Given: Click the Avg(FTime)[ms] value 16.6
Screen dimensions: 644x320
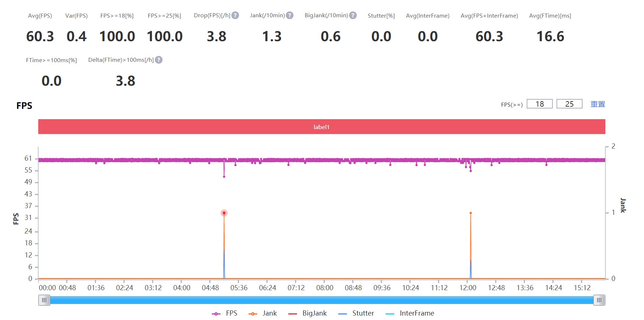Looking at the screenshot, I should click(550, 36).
